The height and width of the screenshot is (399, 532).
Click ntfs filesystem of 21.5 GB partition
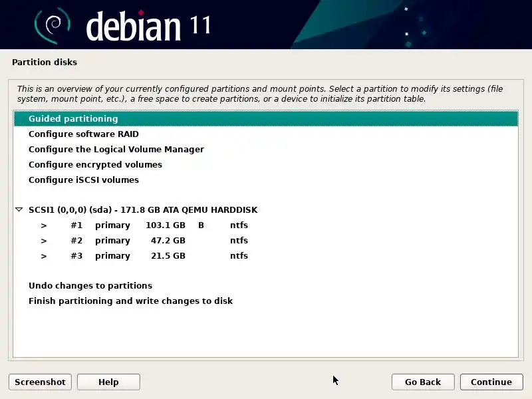(x=239, y=256)
